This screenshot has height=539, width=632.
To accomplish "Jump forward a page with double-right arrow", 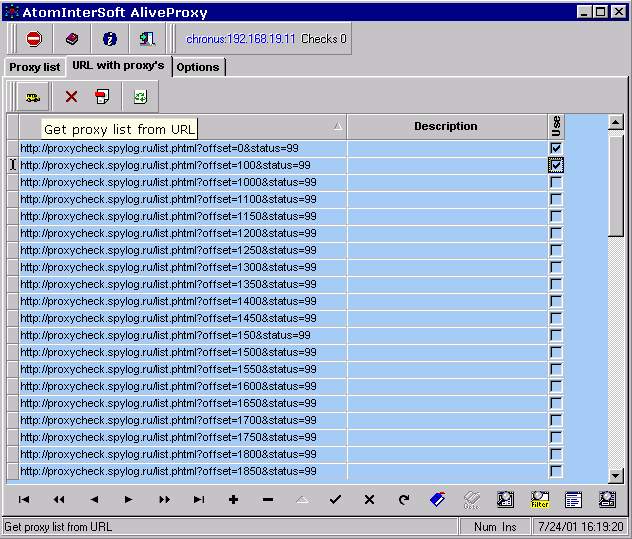I will click(x=164, y=499).
